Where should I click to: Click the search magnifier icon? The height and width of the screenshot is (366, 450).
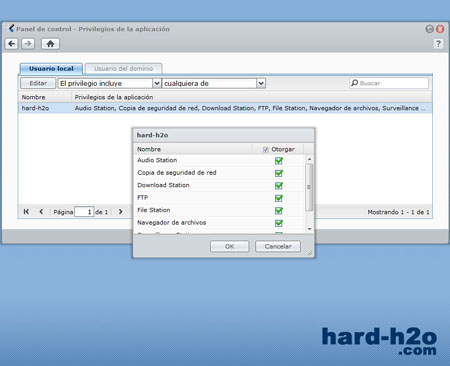[x=355, y=83]
